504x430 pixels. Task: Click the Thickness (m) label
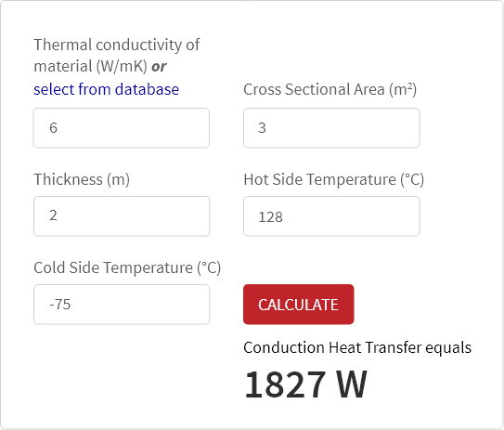click(82, 179)
